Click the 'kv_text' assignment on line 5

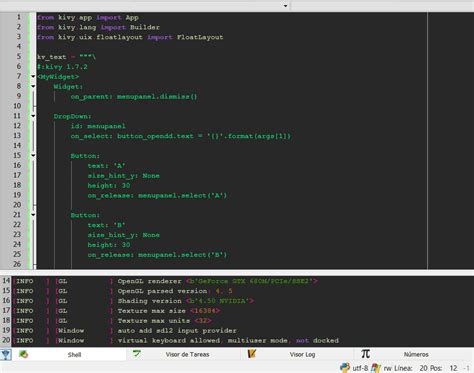pyautogui.click(x=66, y=57)
